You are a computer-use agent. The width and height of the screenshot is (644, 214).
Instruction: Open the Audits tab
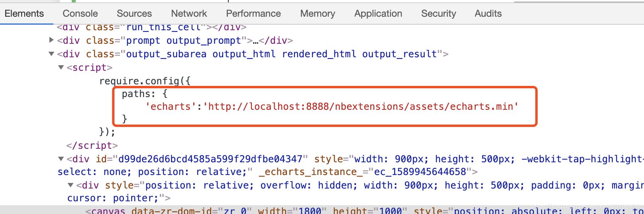pos(488,14)
